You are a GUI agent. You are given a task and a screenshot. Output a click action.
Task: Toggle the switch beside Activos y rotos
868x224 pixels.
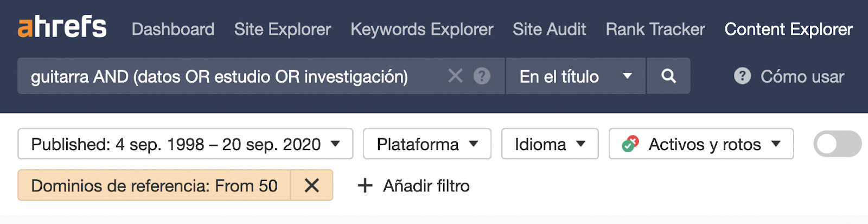pos(837,144)
